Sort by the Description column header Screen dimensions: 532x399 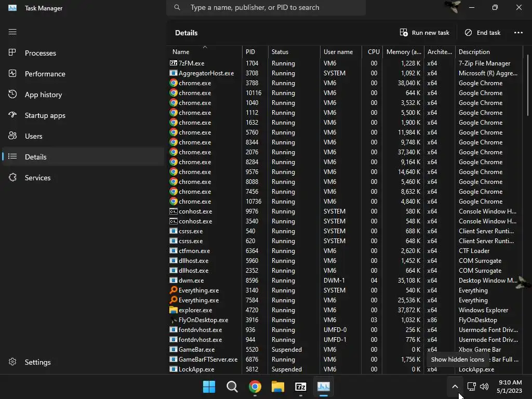point(489,51)
